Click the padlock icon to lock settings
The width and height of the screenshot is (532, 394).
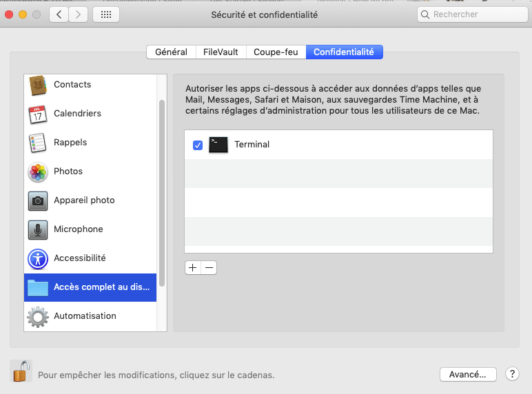(21, 371)
